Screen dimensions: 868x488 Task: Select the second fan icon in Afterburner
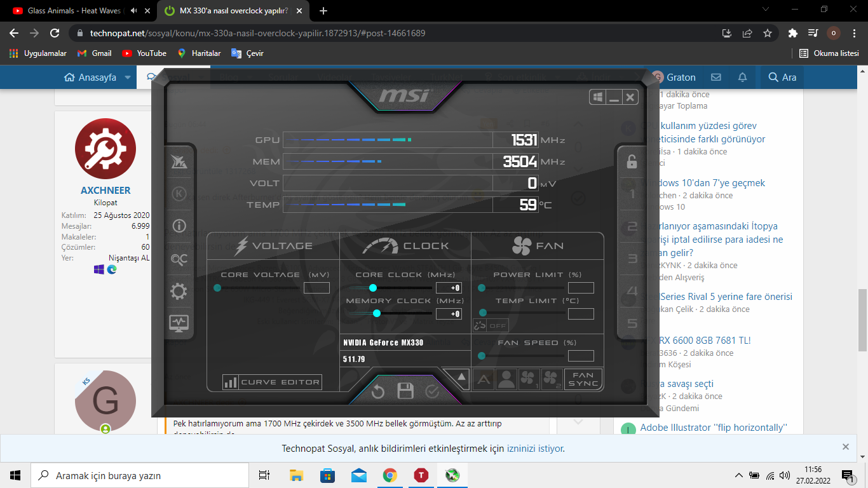[x=552, y=379]
